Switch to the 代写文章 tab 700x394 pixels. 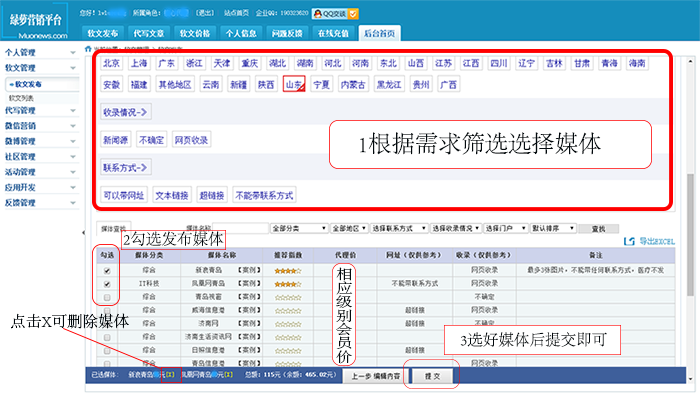tap(149, 33)
